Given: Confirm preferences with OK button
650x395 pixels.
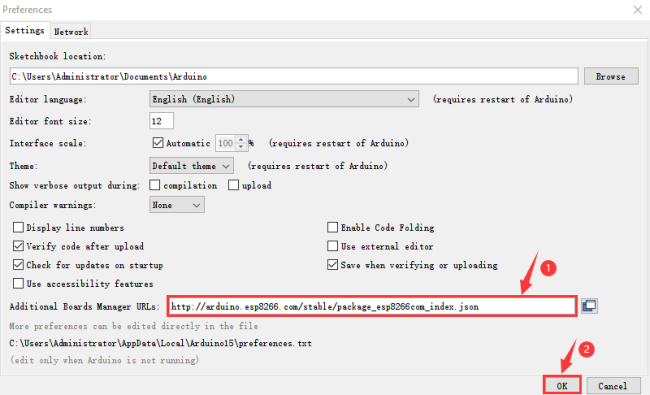Looking at the screenshot, I should point(562,385).
